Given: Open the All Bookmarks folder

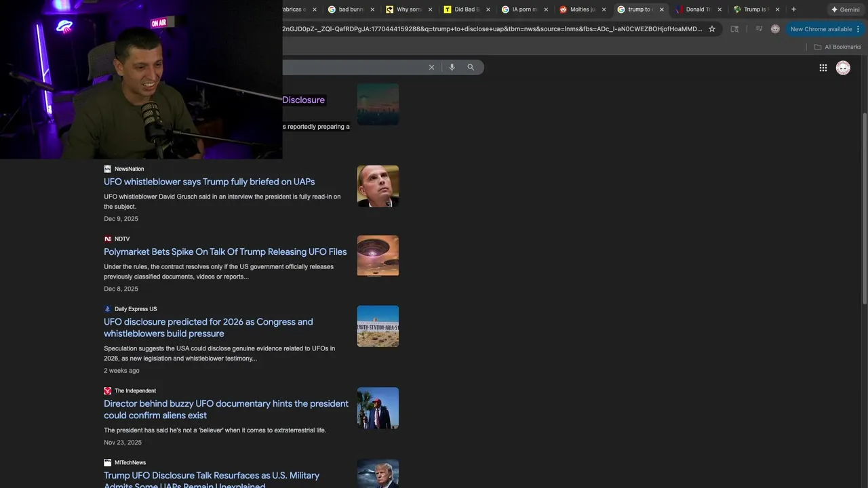Looking at the screenshot, I should [837, 47].
